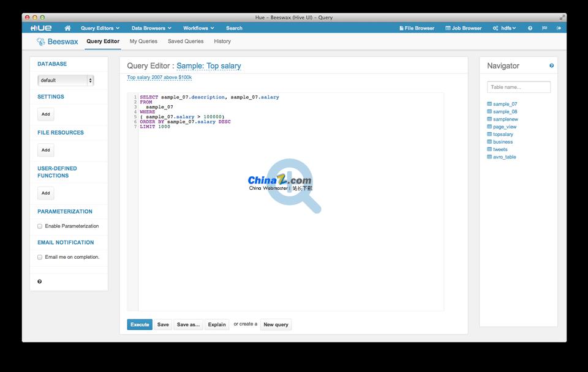Click the Explain button
This screenshot has width=588, height=372.
217,325
